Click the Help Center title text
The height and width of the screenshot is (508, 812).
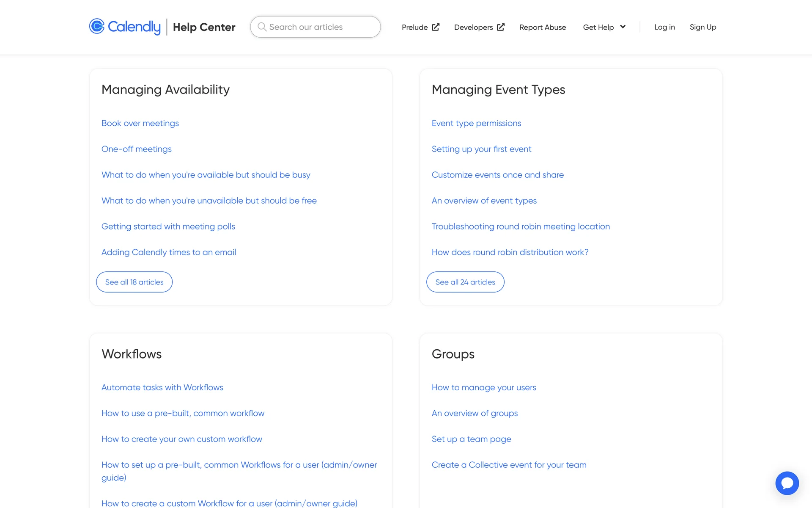(204, 27)
